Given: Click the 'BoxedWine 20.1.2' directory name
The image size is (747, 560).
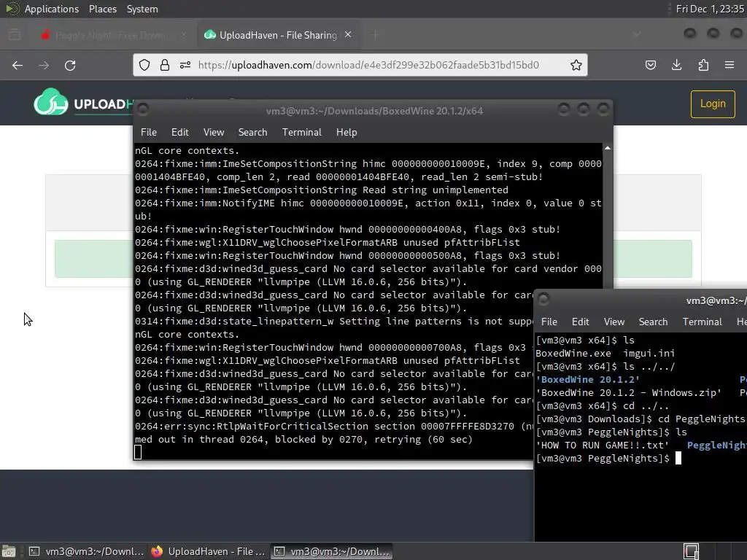Looking at the screenshot, I should click(587, 379).
